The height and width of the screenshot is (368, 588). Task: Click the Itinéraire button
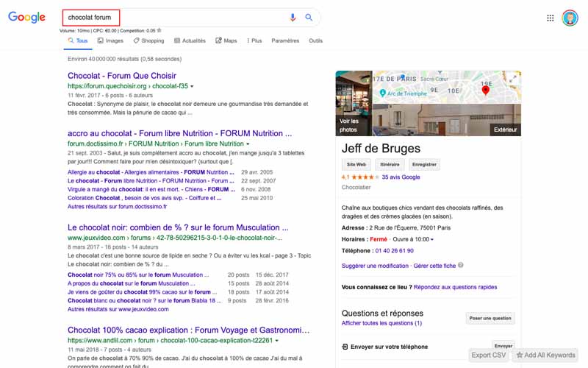(x=390, y=164)
